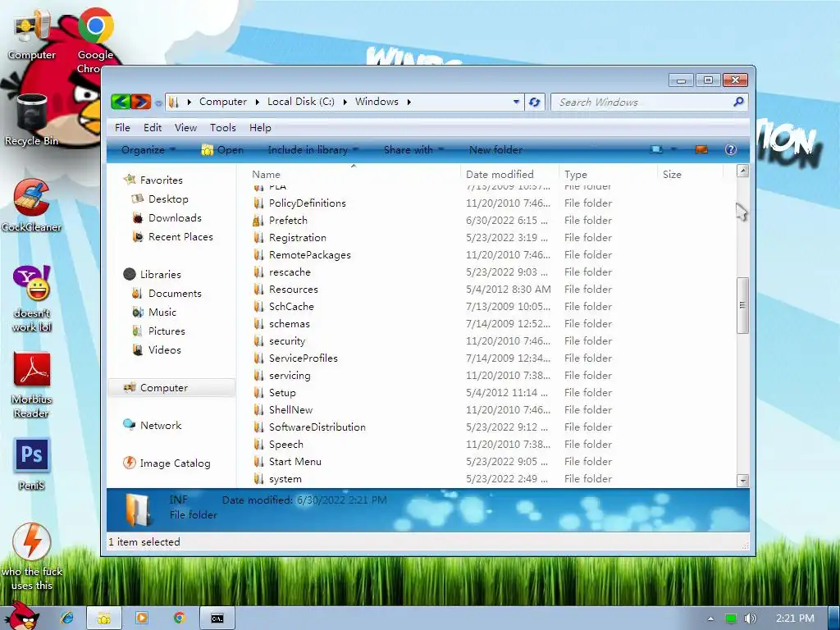This screenshot has height=630, width=840.
Task: Select Network in navigation pane
Action: click(161, 426)
